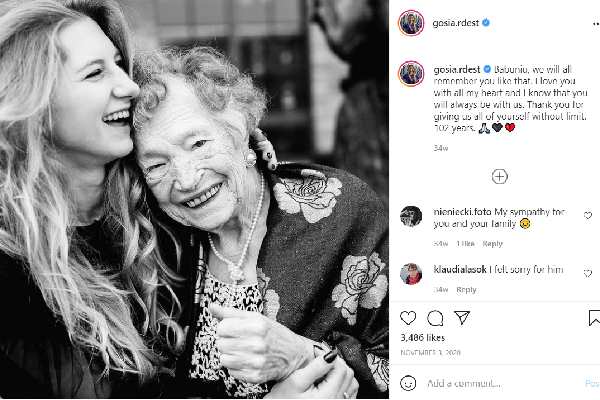Click gosia.rdest avatar in post header
The image size is (600, 400).
click(411, 22)
